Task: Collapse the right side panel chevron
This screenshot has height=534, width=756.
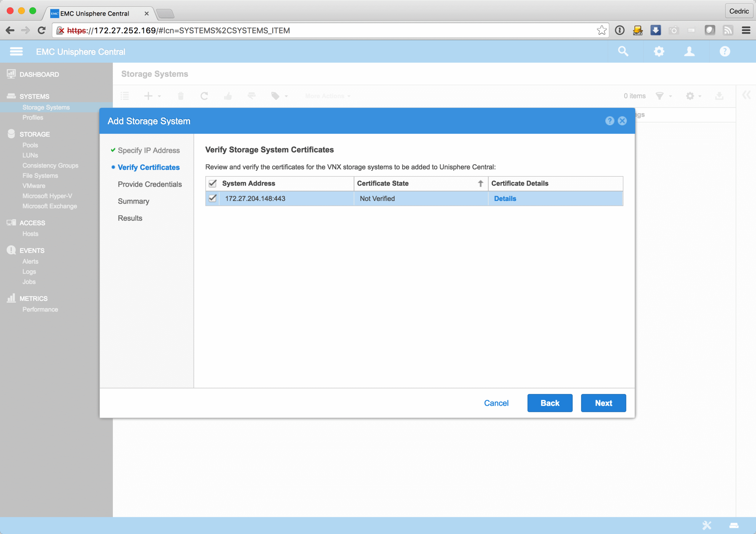Action: 746,95
